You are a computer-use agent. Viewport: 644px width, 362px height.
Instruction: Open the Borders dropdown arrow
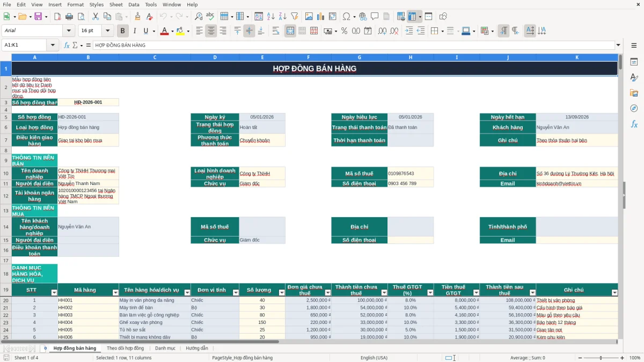(x=443, y=31)
